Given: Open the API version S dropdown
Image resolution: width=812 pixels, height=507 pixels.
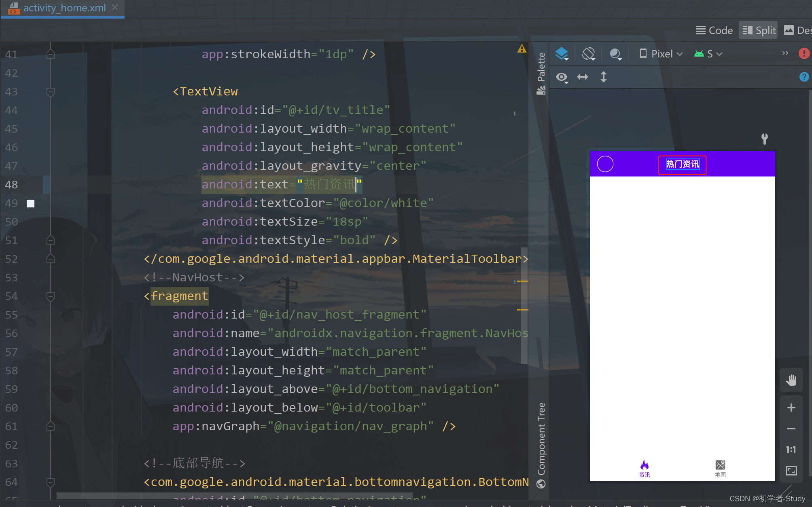Looking at the screenshot, I should [708, 54].
